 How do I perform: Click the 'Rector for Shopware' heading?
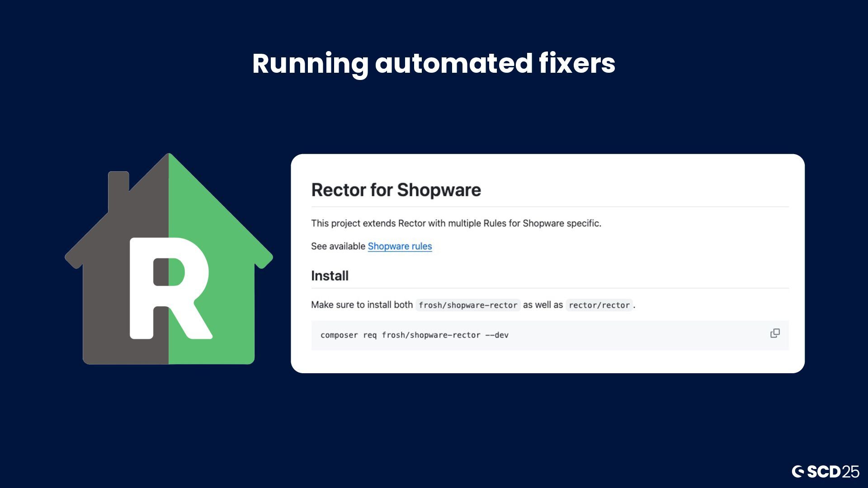click(396, 190)
